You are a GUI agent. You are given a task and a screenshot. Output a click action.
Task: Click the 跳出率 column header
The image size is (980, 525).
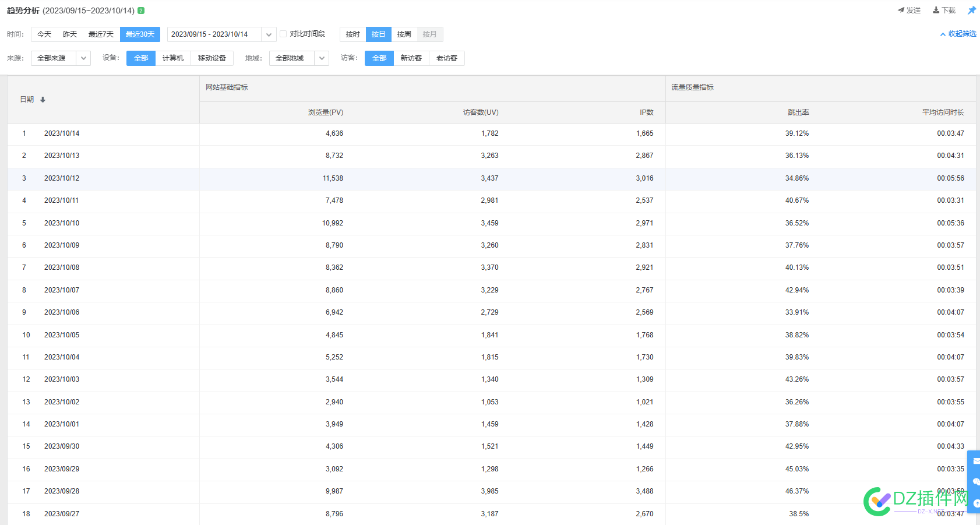coord(798,112)
